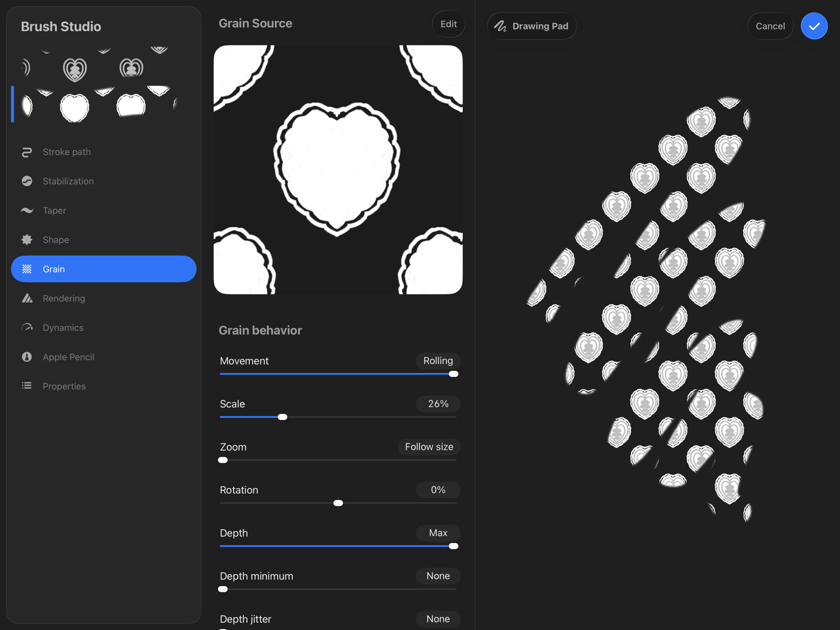Image resolution: width=840 pixels, height=630 pixels.
Task: Cancel Brush Studio changes
Action: (770, 26)
